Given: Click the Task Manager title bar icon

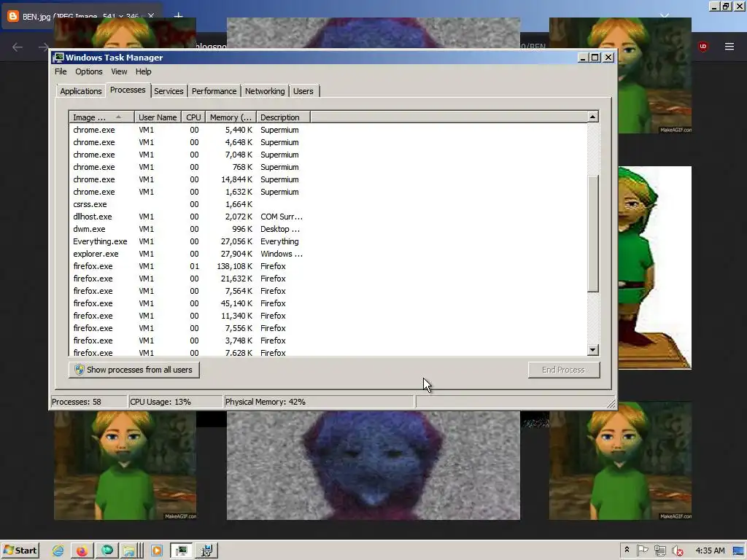Looking at the screenshot, I should point(58,58).
